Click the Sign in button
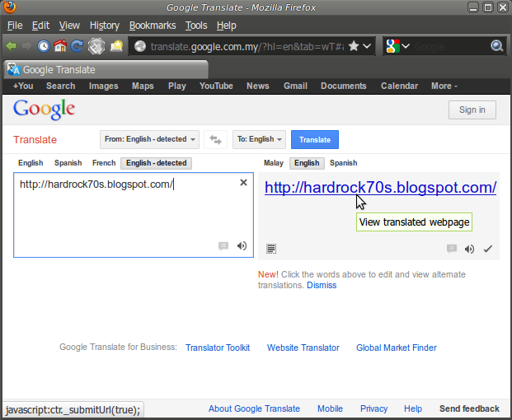Screen dimensions: 512x420 tap(472, 110)
